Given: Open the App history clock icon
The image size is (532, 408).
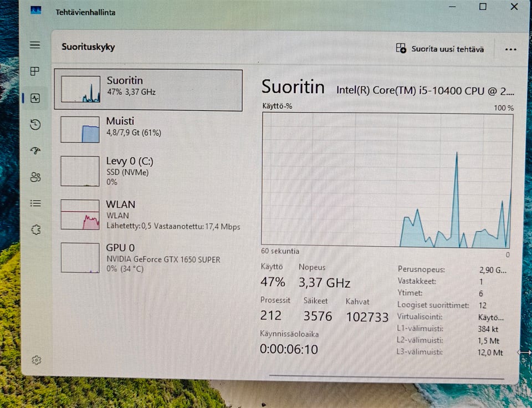Looking at the screenshot, I should tap(35, 125).
